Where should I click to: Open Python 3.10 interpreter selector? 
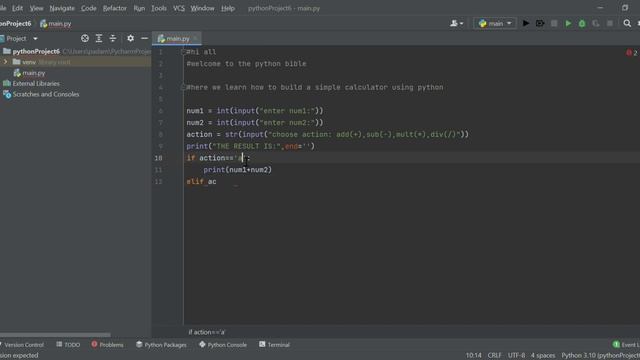pos(600,356)
